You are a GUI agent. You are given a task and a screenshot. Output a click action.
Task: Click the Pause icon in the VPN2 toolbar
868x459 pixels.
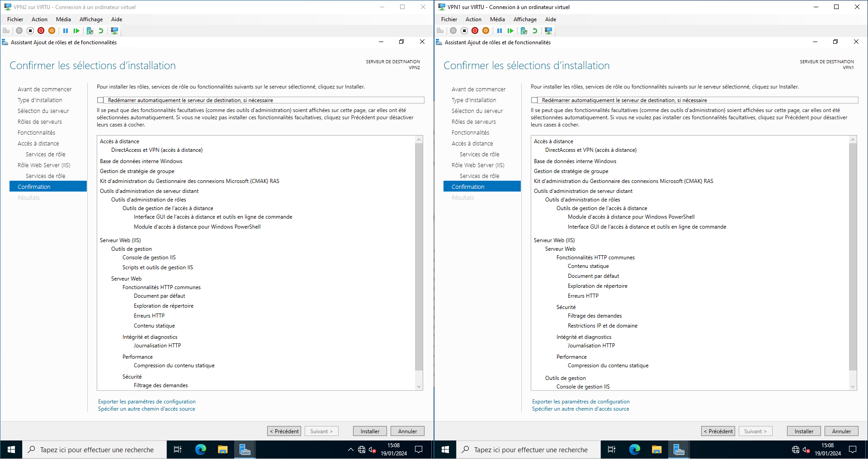tap(66, 31)
